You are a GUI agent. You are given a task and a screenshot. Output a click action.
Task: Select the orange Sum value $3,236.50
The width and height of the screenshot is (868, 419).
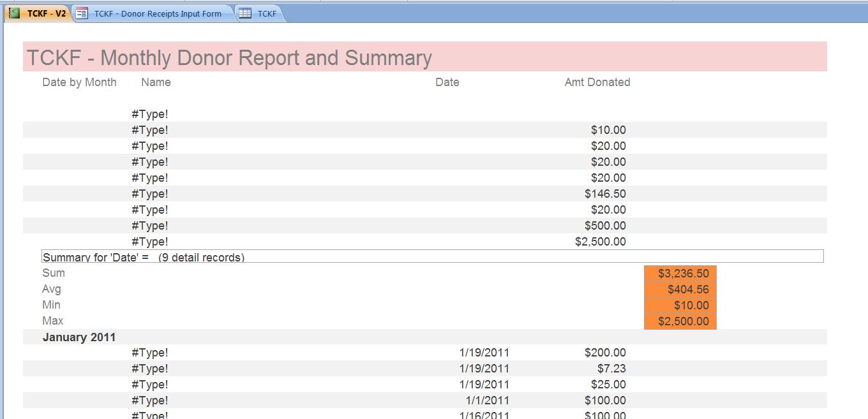tap(680, 274)
